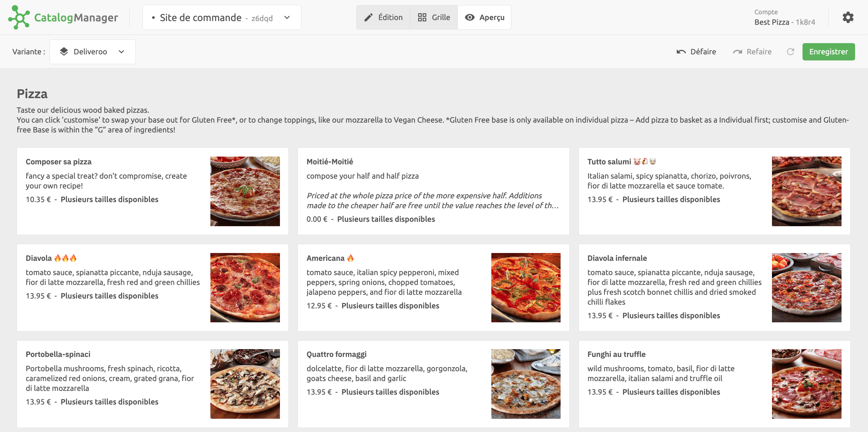
Task: Click the 'wild mushrooms, tomato, basil' description
Action: point(661,373)
